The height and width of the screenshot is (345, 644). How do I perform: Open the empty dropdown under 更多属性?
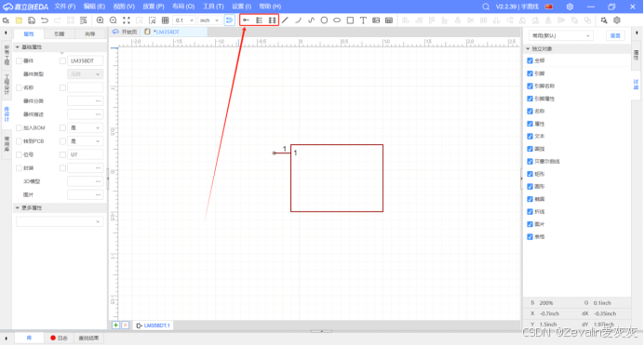click(x=60, y=221)
